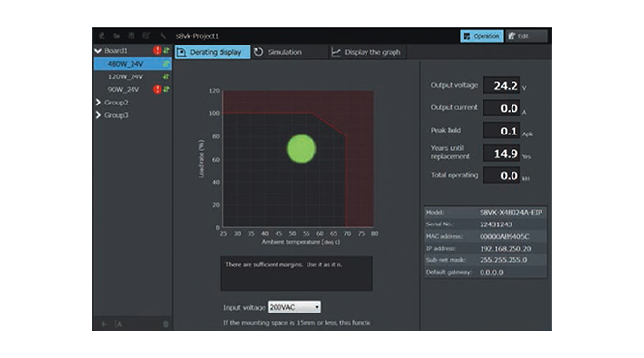Click the green connection icon beside 480W_24V
644x358 pixels.
point(166,64)
